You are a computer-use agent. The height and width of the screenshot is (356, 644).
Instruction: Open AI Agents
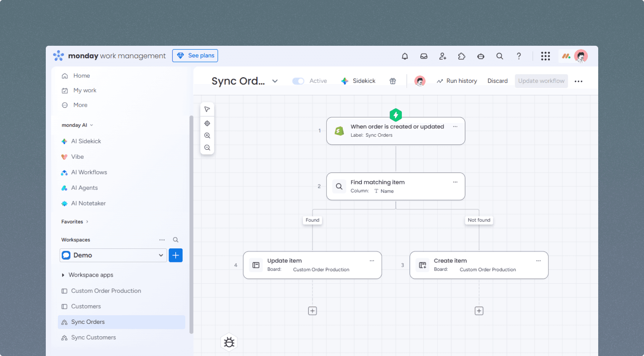pos(84,188)
